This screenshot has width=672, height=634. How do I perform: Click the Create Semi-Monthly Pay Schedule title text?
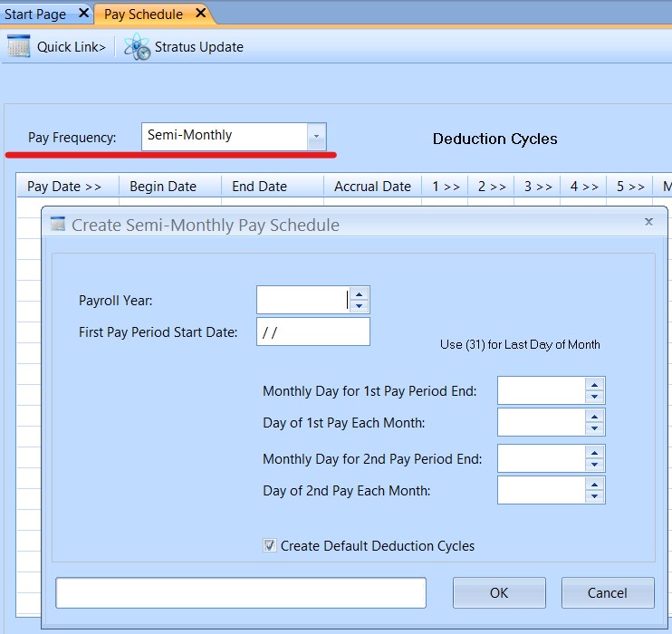point(206,225)
